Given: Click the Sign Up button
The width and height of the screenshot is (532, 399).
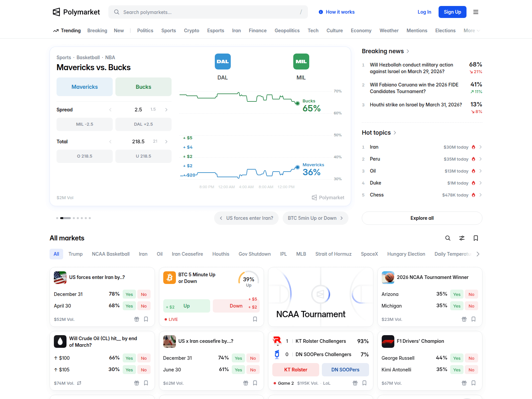Looking at the screenshot, I should coord(452,12).
